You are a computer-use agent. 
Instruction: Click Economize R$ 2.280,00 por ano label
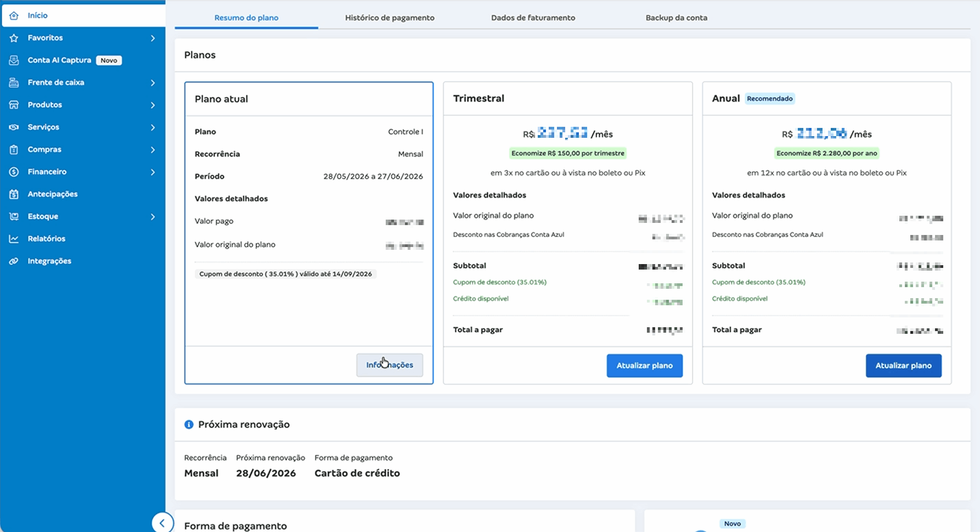(x=827, y=153)
